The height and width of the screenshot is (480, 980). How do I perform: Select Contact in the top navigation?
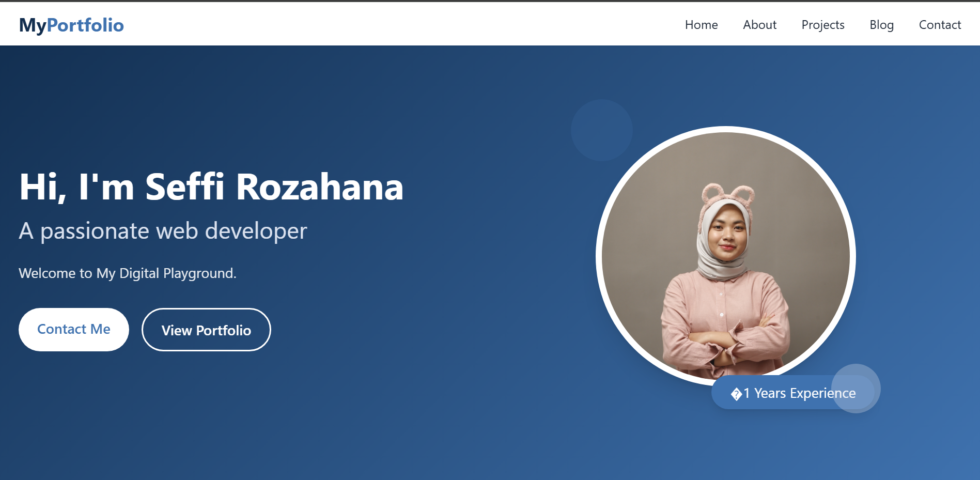pyautogui.click(x=939, y=25)
